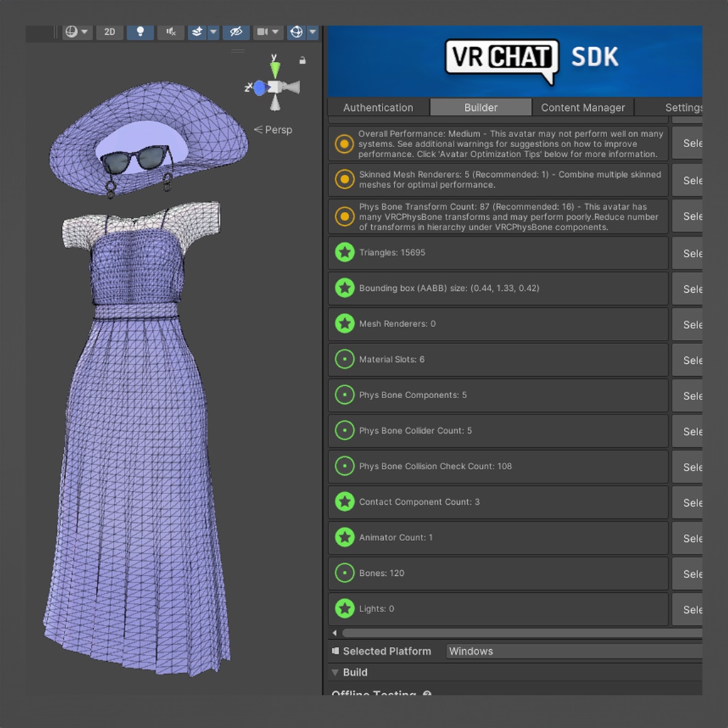Toggle 2D view mode
The height and width of the screenshot is (728, 728).
[109, 32]
